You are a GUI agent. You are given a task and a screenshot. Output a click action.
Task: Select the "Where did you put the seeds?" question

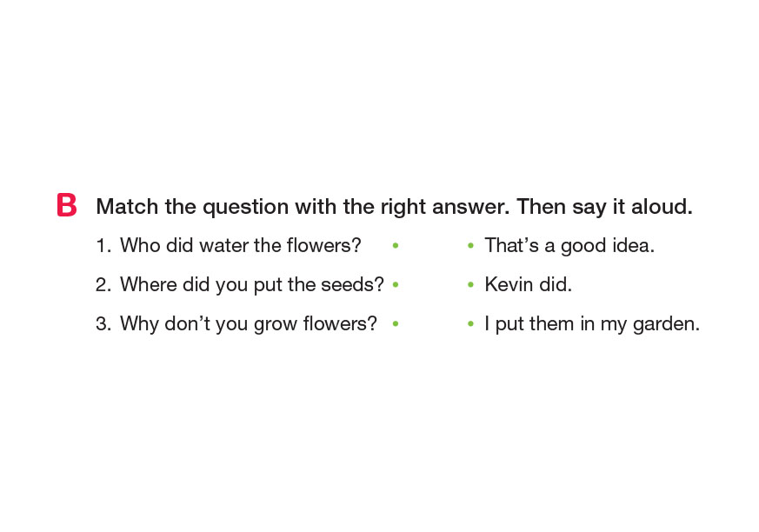pyautogui.click(x=251, y=284)
